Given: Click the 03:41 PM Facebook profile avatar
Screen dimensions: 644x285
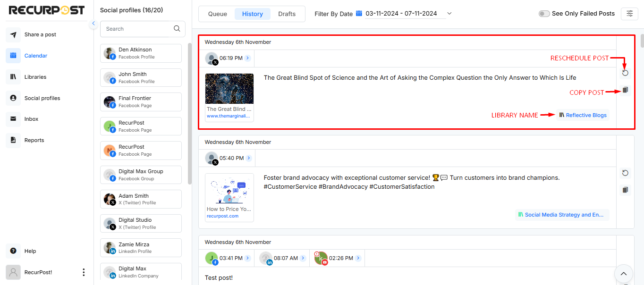Looking at the screenshot, I should 212,259.
